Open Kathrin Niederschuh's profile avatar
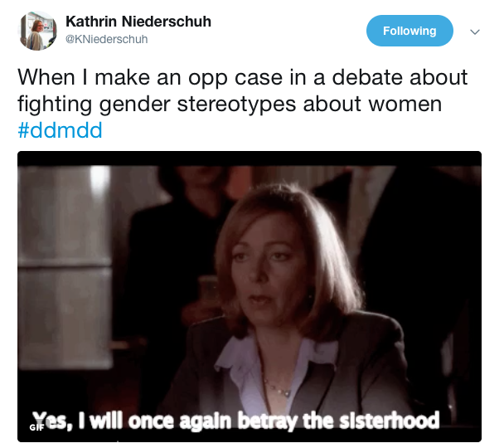This screenshot has height=448, width=504. click(37, 31)
